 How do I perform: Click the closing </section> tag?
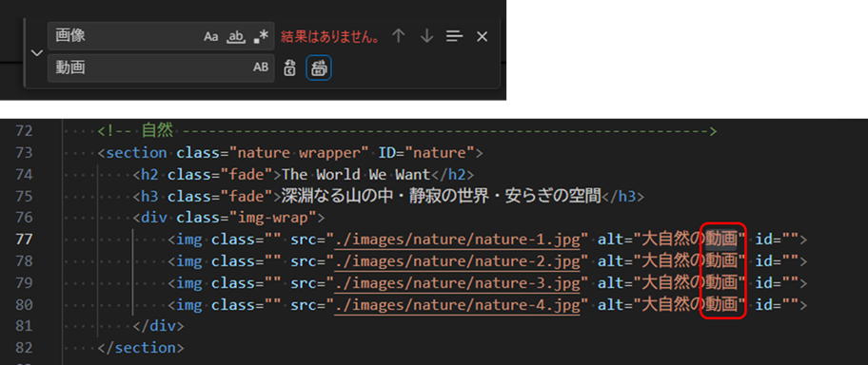coord(141,348)
